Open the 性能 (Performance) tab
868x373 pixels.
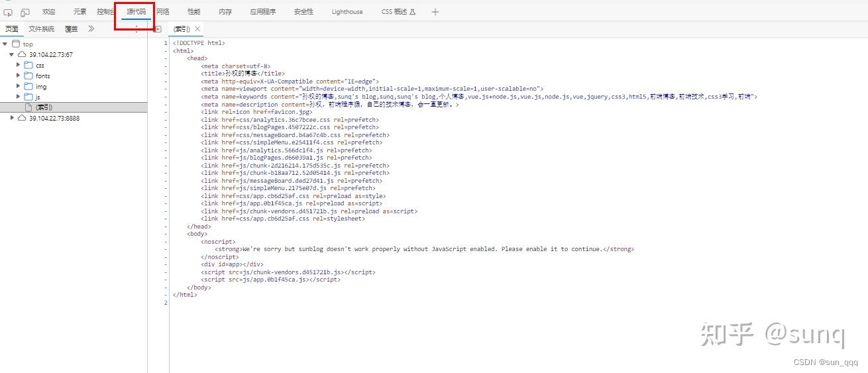tap(193, 12)
